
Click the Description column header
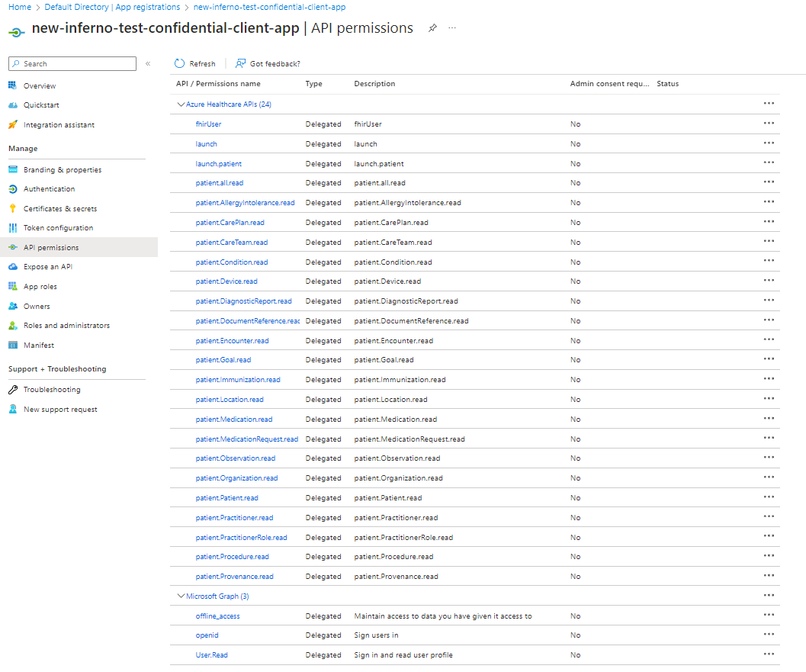pos(374,84)
